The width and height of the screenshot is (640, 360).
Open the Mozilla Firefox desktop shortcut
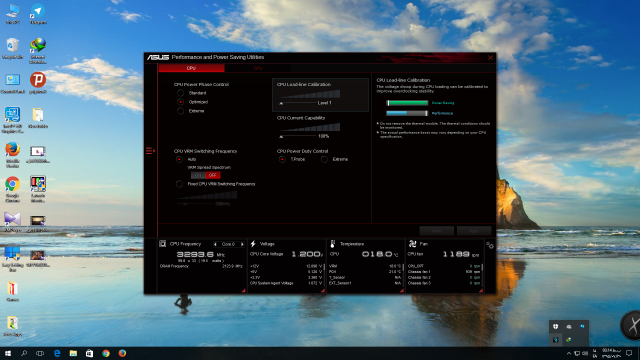point(13,155)
